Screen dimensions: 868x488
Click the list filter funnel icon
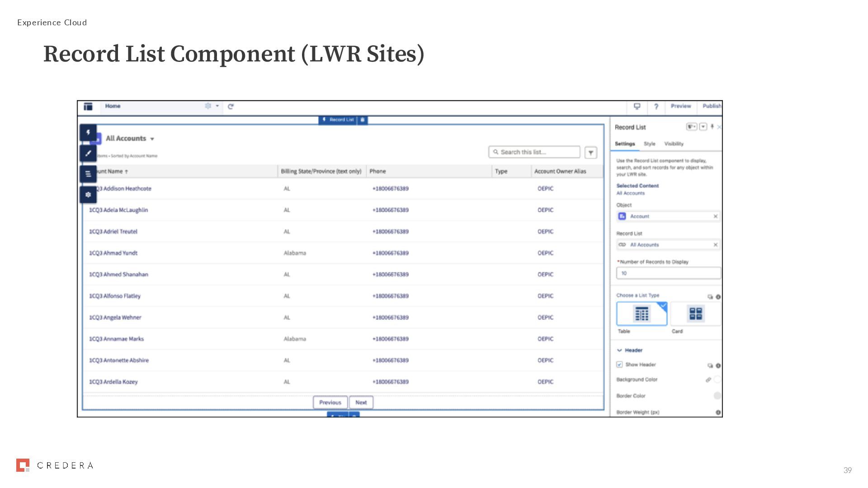click(x=590, y=153)
